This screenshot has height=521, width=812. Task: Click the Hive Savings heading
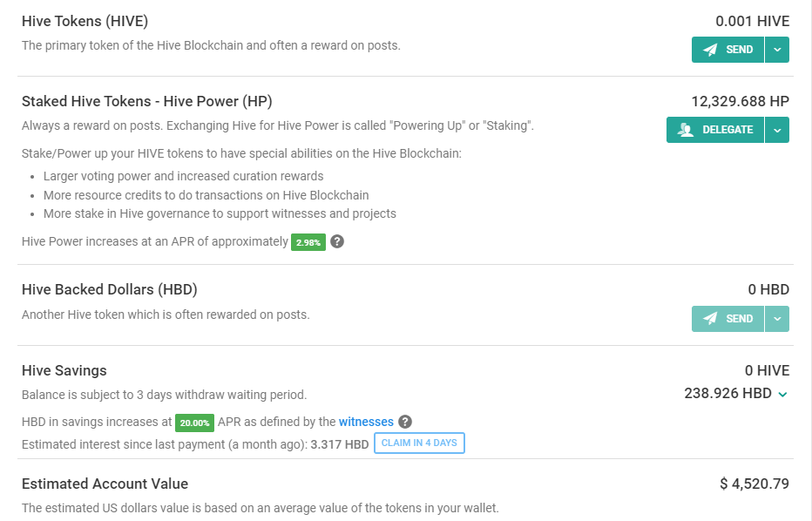coord(64,371)
